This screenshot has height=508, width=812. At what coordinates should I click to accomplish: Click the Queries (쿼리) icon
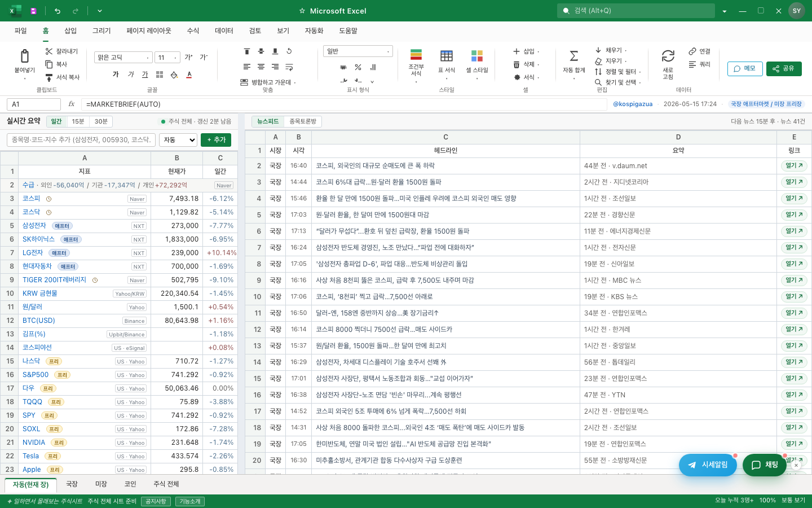click(x=692, y=64)
